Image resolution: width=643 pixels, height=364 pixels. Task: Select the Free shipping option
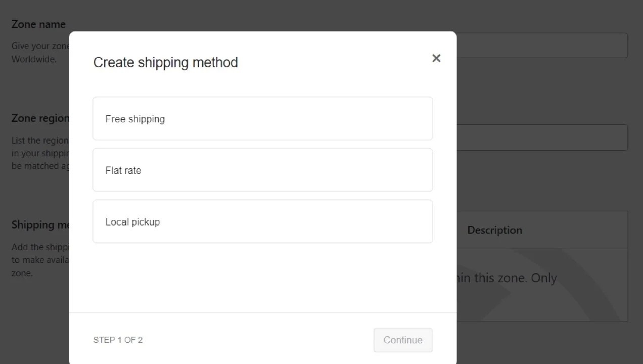click(262, 119)
